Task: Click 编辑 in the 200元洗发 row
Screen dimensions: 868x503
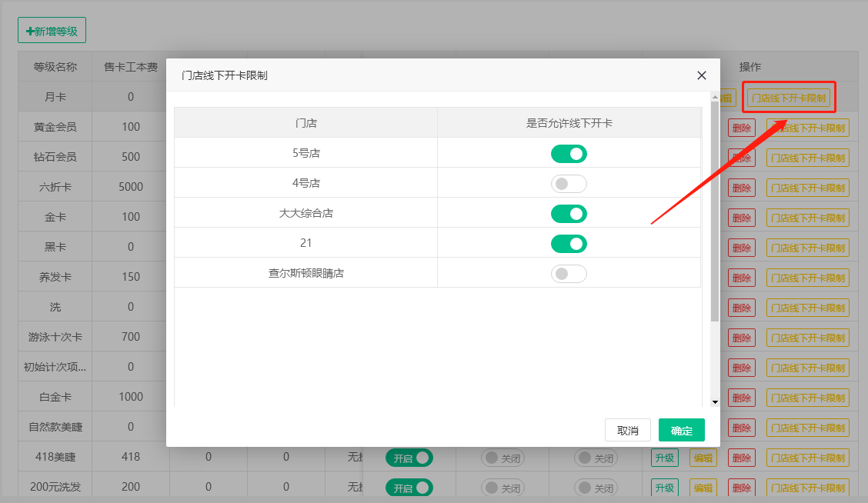Action: (703, 488)
